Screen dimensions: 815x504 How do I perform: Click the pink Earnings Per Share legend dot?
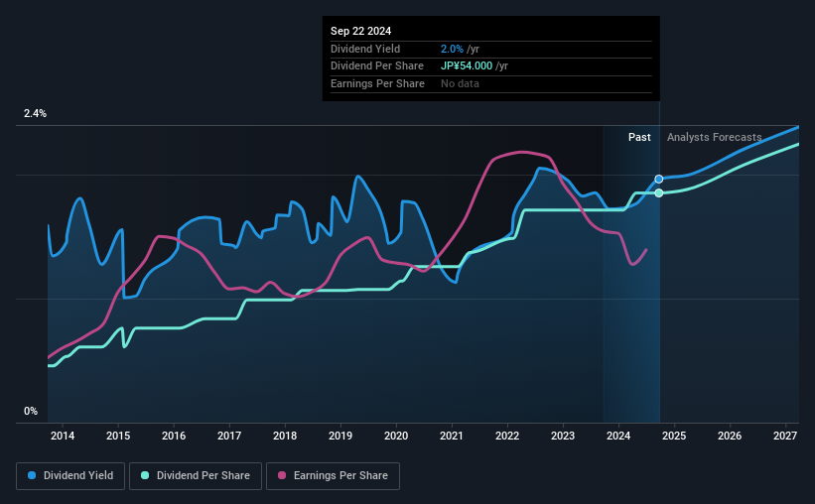click(x=282, y=475)
